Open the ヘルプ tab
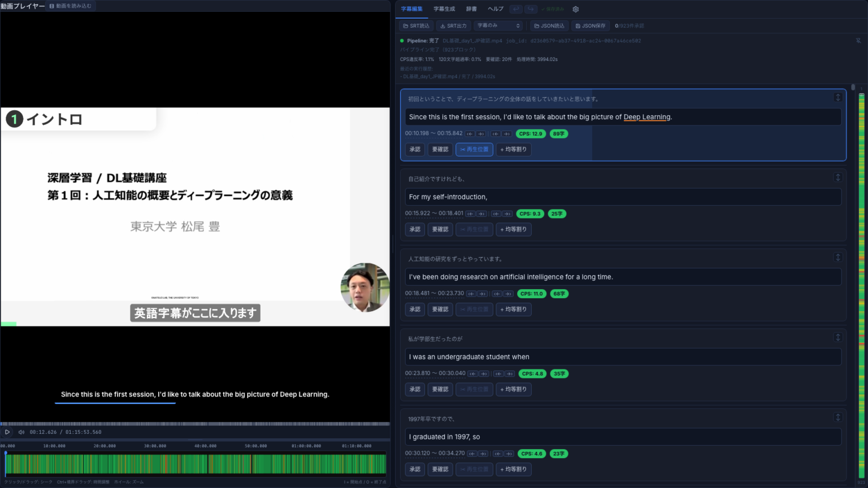This screenshot has width=868, height=488. pos(496,9)
